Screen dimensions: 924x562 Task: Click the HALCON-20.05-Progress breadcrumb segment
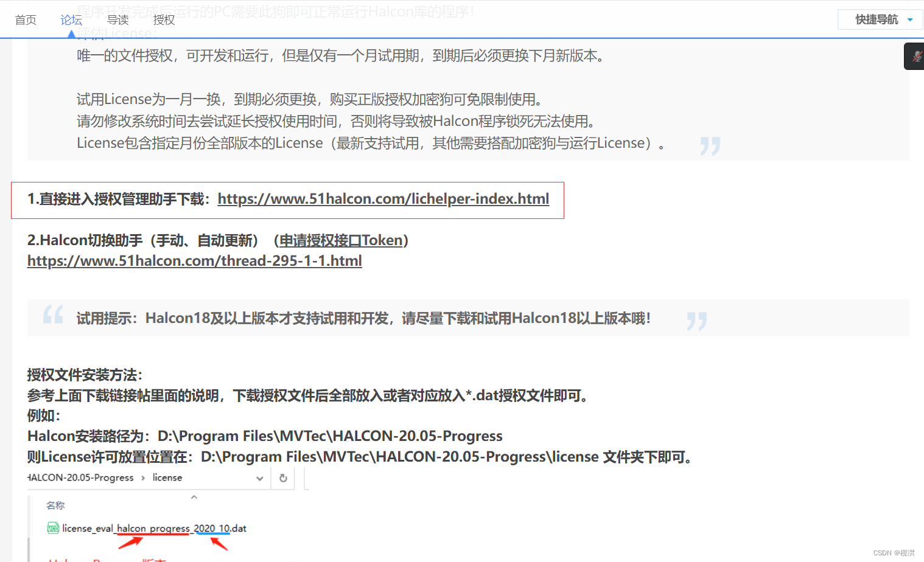[x=80, y=477]
